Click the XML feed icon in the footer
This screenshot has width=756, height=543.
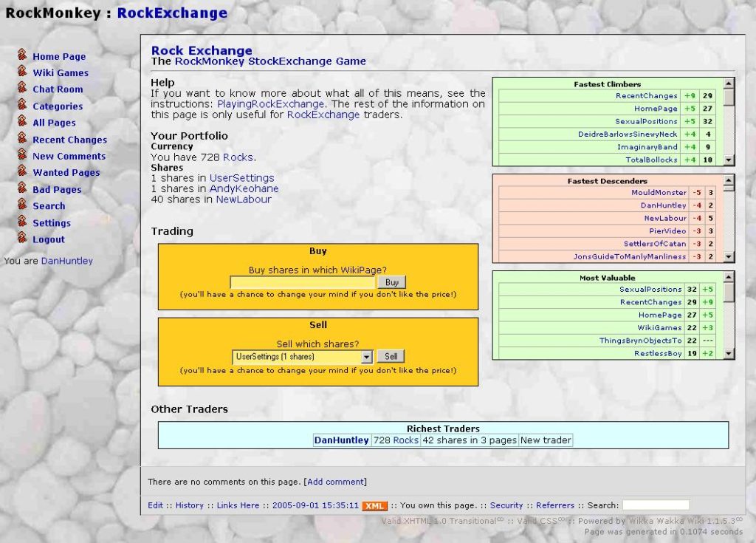(374, 505)
